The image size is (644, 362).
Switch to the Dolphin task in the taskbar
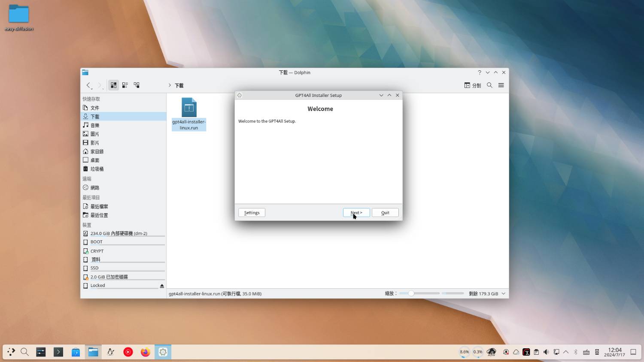(x=93, y=352)
